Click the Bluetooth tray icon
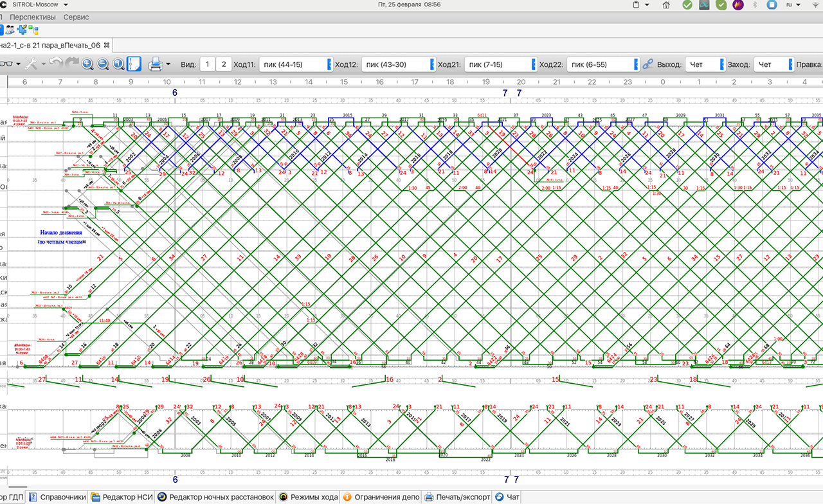The image size is (823, 504). [x=755, y=4]
